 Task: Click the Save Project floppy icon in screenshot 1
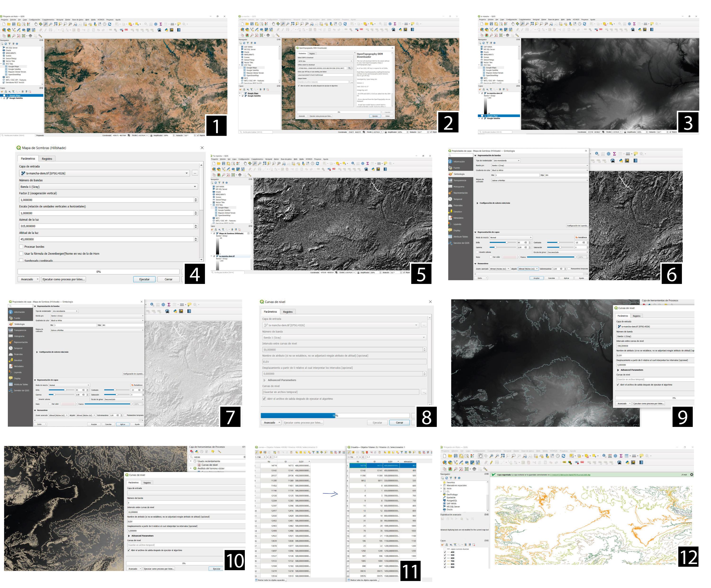pos(14,24)
